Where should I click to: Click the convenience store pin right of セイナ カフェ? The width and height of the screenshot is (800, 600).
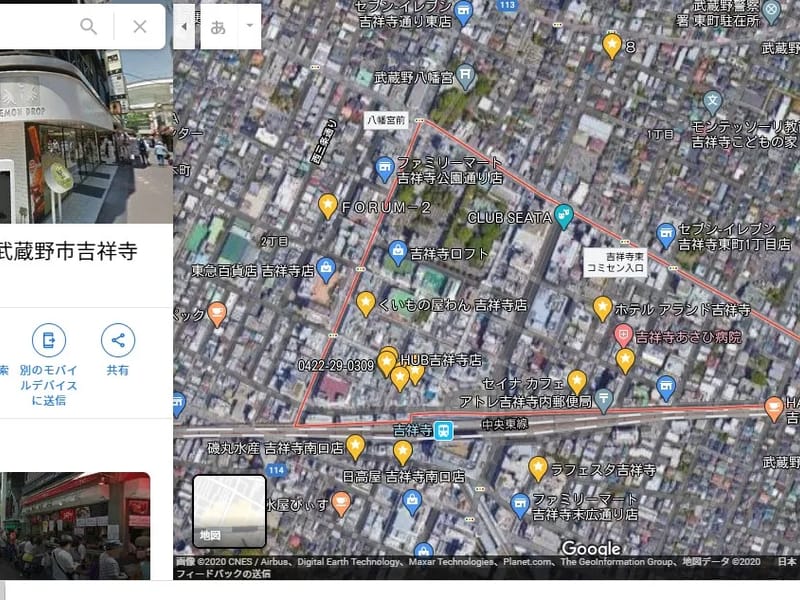tap(666, 388)
